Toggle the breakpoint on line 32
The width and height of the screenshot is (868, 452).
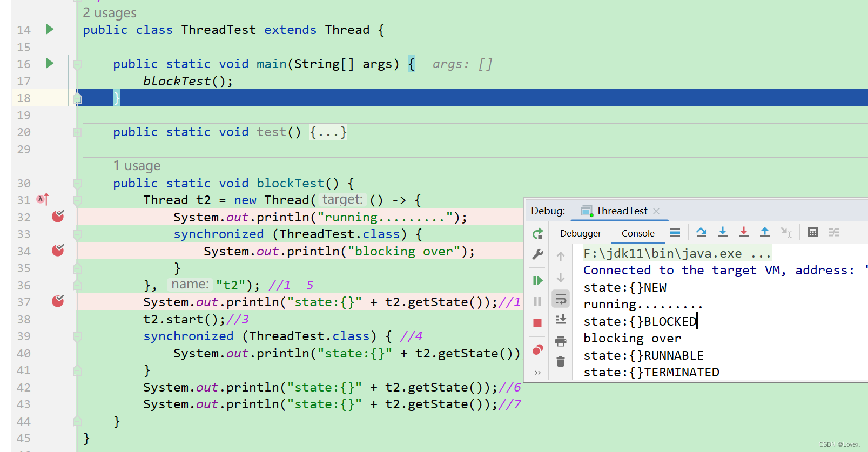tap(58, 217)
